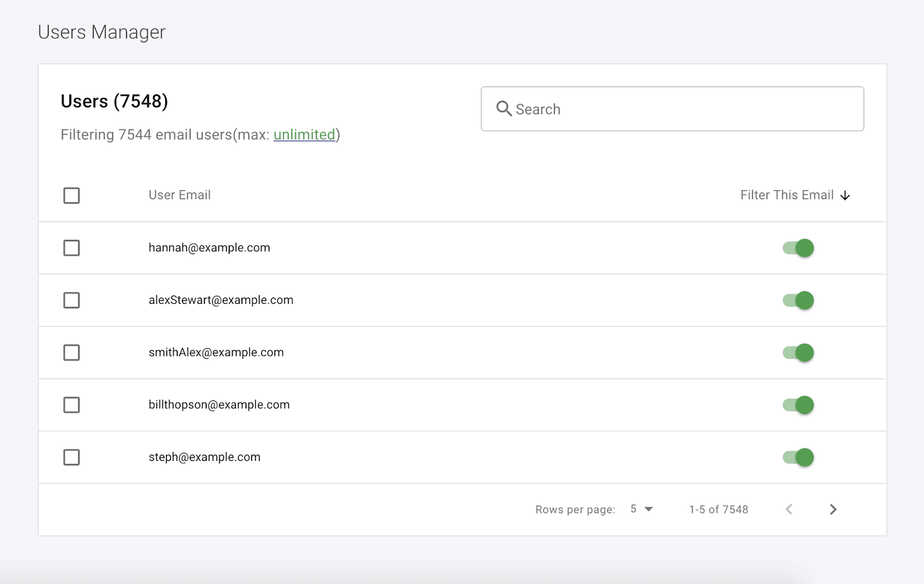Image resolution: width=924 pixels, height=584 pixels.
Task: Click the steph@example.com email text
Action: pos(204,457)
